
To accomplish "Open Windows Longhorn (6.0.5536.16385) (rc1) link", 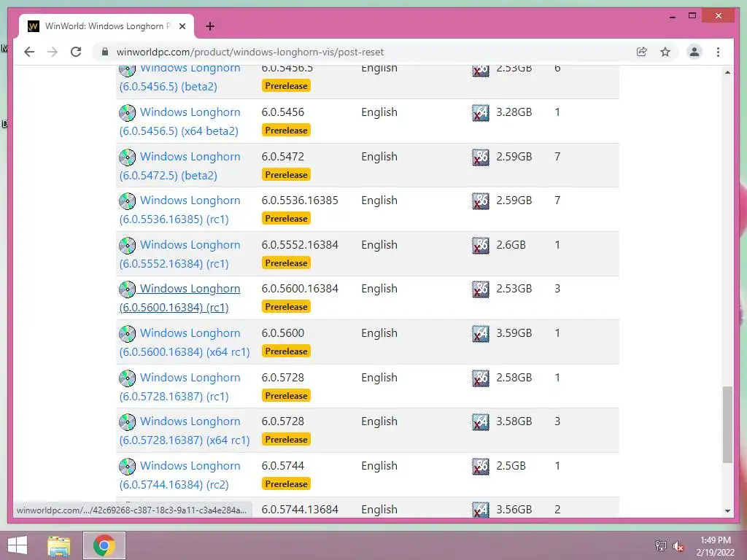I will pyautogui.click(x=179, y=209).
